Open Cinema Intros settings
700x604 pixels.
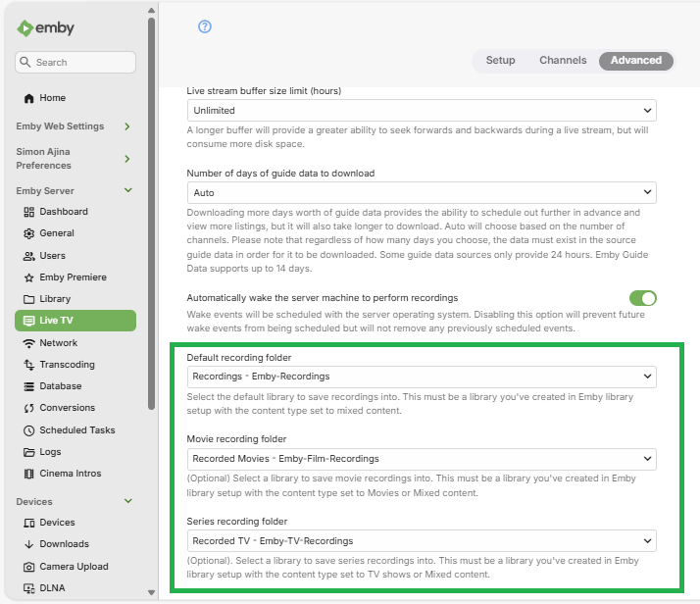[x=75, y=474]
